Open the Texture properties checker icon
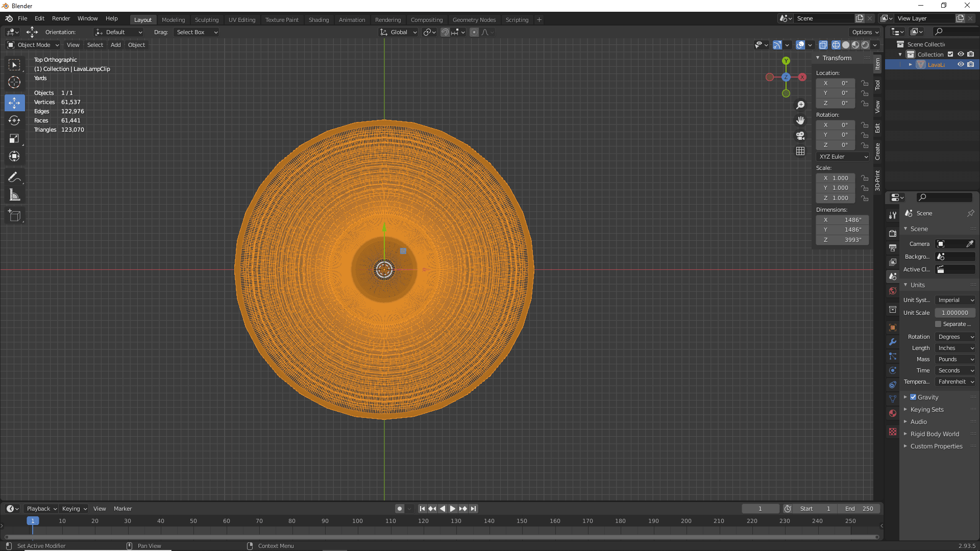The image size is (980, 551). [893, 432]
